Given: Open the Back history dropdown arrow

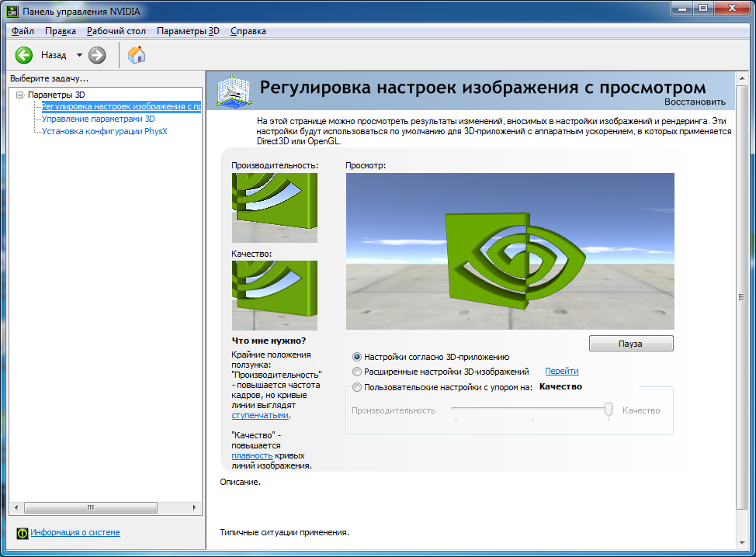Looking at the screenshot, I should click(x=79, y=55).
